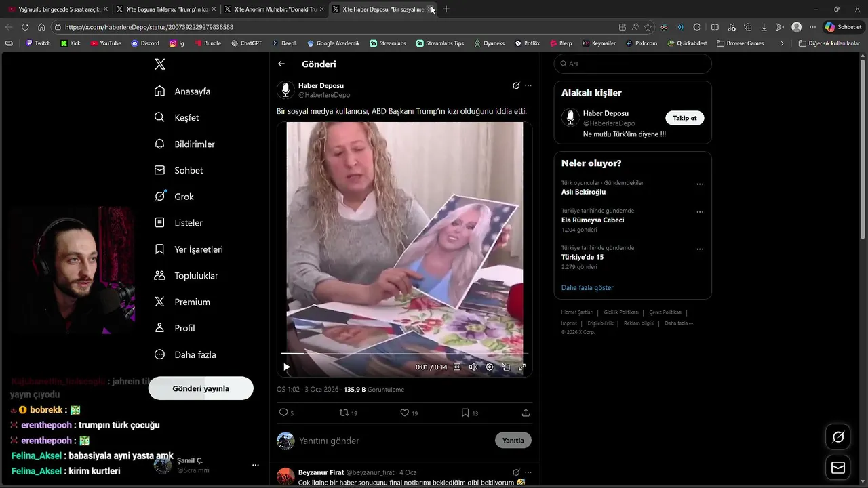
Task: Open Premium page
Action: tap(182, 302)
